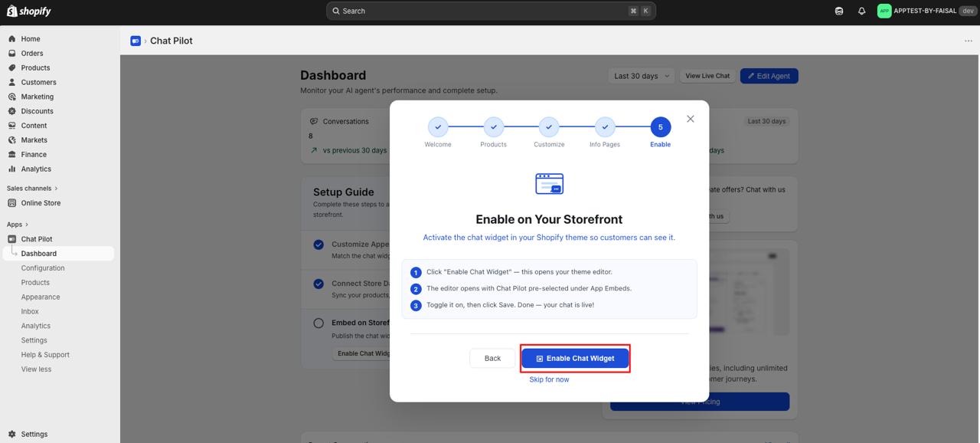Click the Analytics bar chart icon

pyautogui.click(x=11, y=169)
